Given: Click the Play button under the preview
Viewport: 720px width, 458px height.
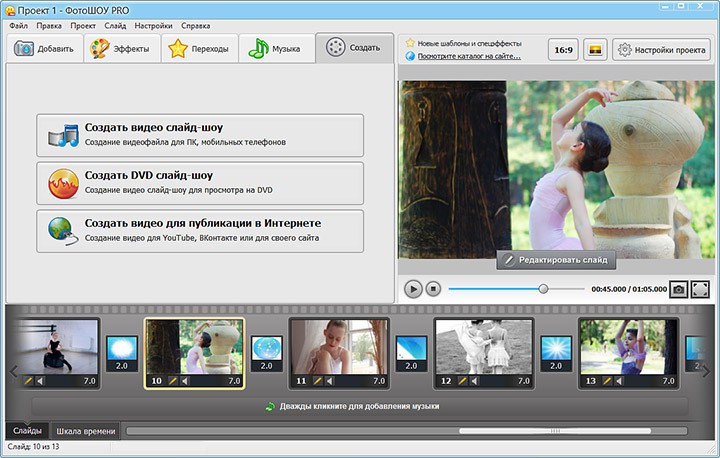Looking at the screenshot, I should (x=413, y=289).
